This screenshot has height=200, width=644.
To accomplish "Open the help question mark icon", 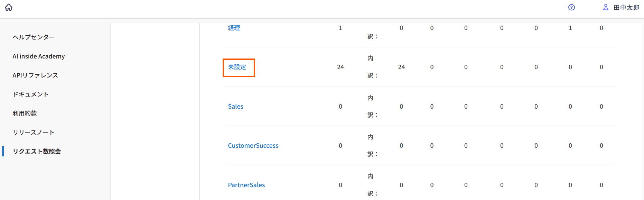I will [571, 7].
